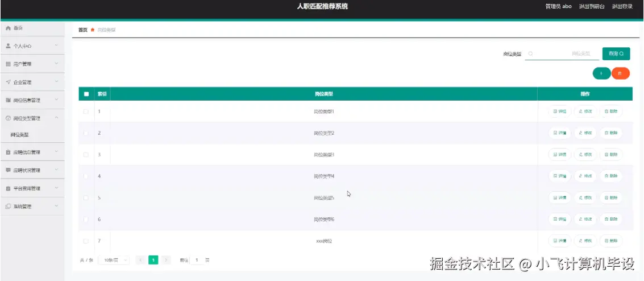Viewport: 644px width, 281px height.
Task: Expand the 岗位信息管理 sidebar chevron
Action: click(57, 100)
